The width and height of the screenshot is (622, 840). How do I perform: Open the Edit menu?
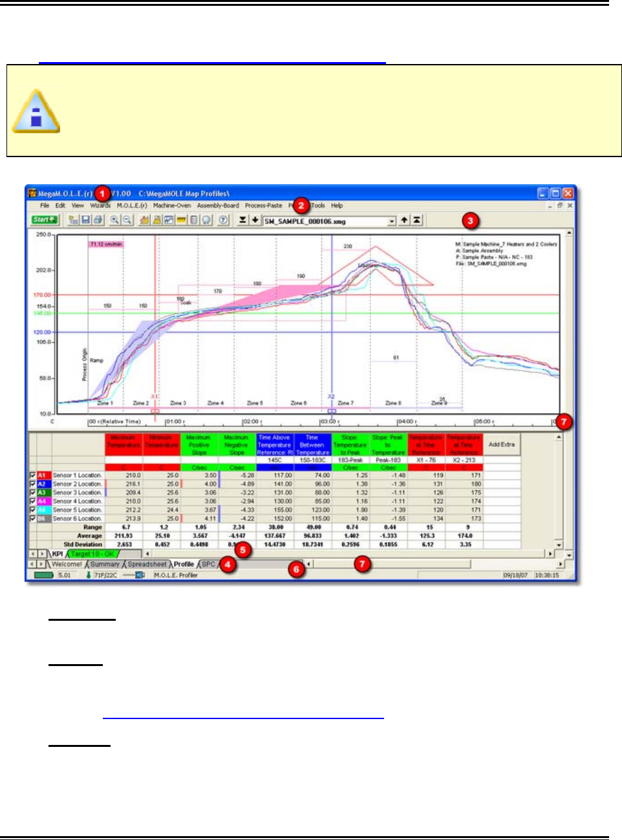(x=60, y=206)
